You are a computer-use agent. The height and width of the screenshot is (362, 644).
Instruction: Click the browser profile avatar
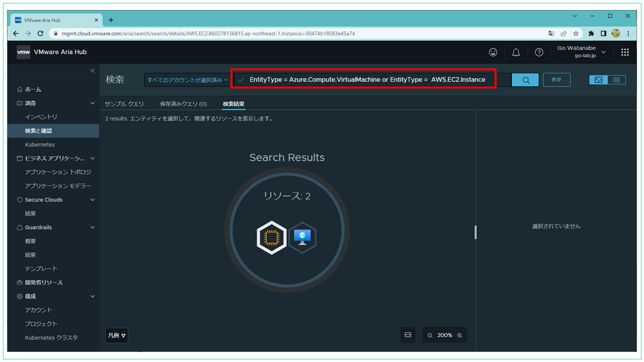(616, 33)
